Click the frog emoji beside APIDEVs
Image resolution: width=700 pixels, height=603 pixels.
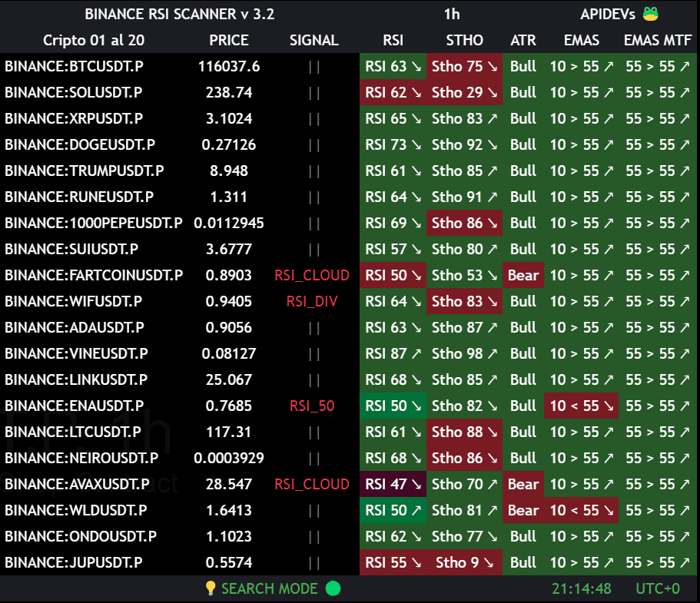[x=650, y=14]
